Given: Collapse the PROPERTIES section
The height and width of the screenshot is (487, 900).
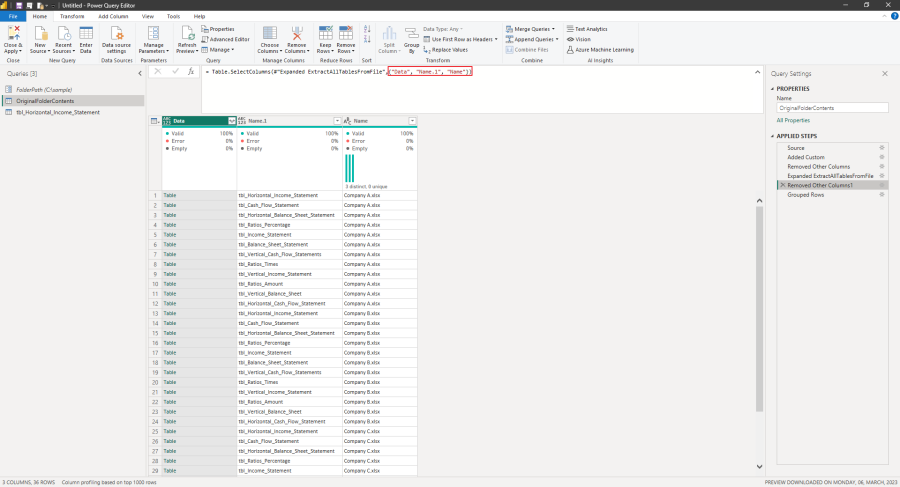Looking at the screenshot, I should 773,89.
